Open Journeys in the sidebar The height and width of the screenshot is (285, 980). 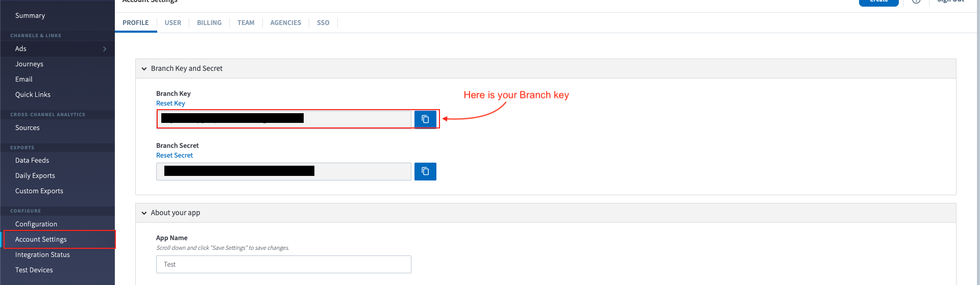pos(29,64)
